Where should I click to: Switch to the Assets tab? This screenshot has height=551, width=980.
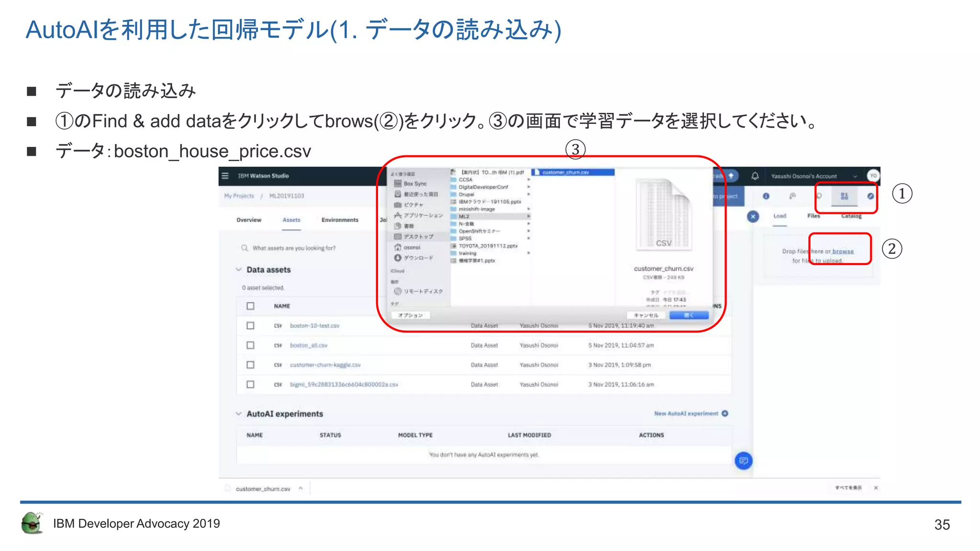coord(291,220)
